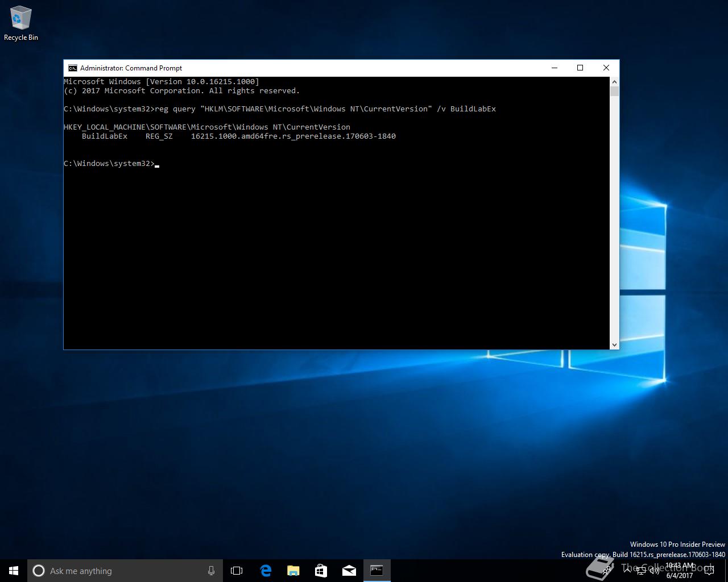728x582 pixels.
Task: Click the Command Prompt title bar icon
Action: (72, 68)
